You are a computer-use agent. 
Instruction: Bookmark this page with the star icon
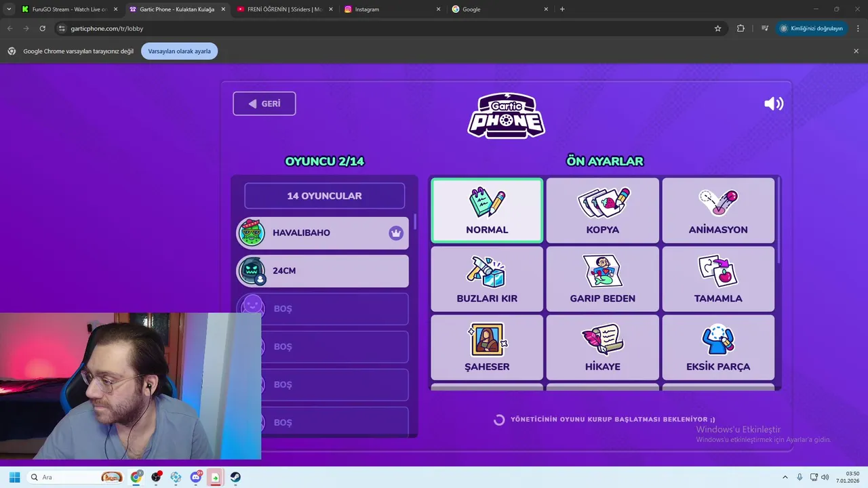coord(717,28)
